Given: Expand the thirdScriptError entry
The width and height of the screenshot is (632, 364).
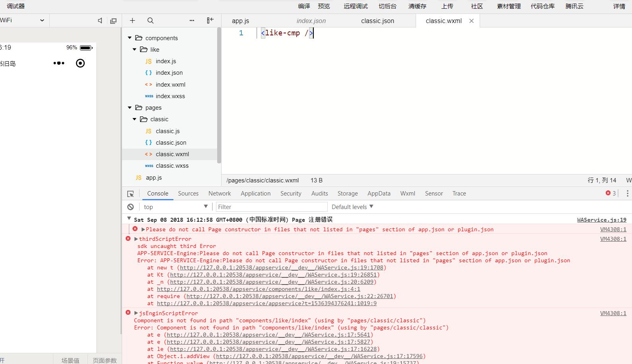Looking at the screenshot, I should pos(136,239).
